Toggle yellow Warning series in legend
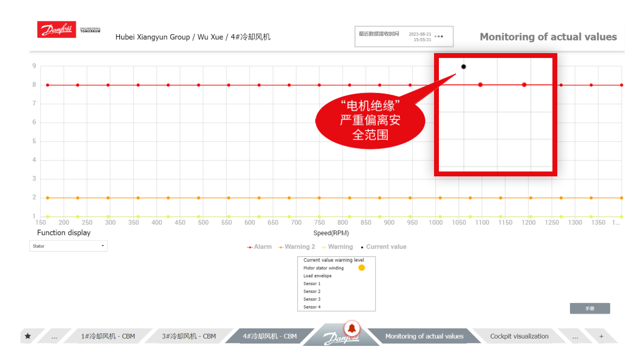 click(337, 247)
